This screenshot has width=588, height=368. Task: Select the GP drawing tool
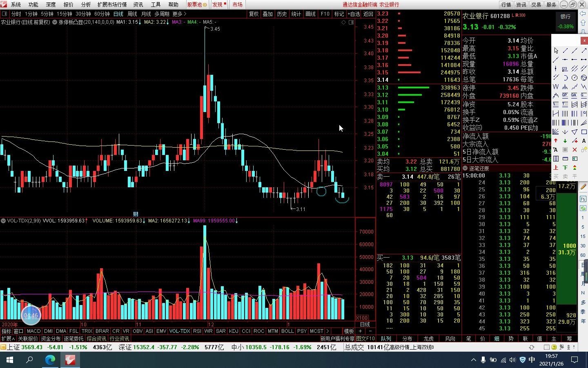(565, 95)
